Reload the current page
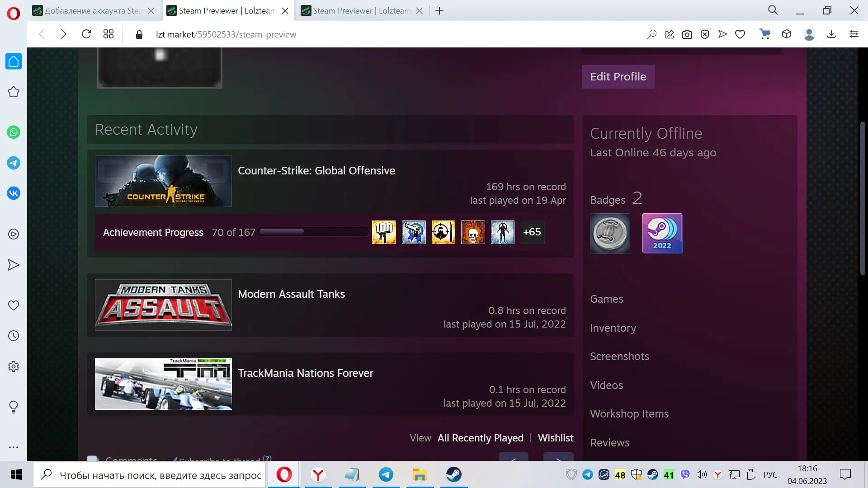 (x=86, y=34)
